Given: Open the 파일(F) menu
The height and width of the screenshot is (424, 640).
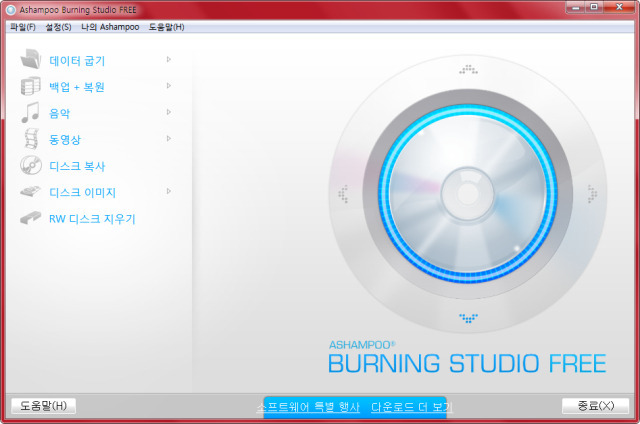Looking at the screenshot, I should pyautogui.click(x=23, y=27).
